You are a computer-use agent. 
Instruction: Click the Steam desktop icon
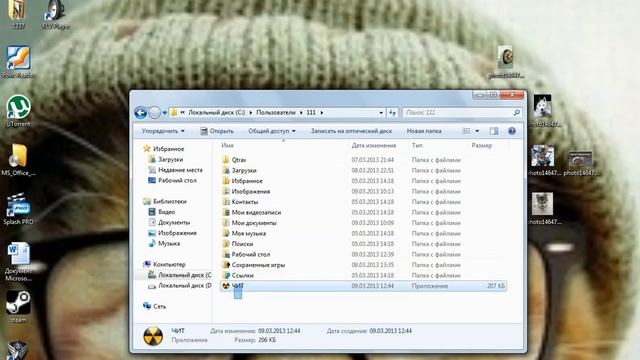coord(18,303)
